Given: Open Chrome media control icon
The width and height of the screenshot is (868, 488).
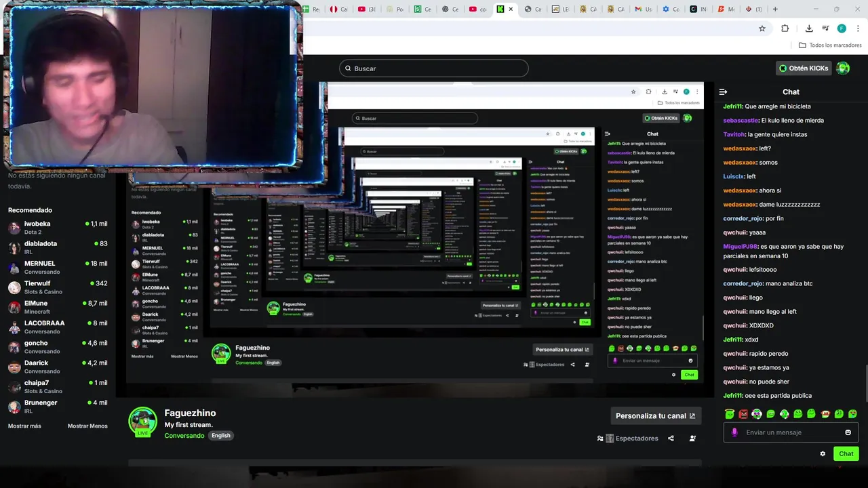Looking at the screenshot, I should coord(825,28).
